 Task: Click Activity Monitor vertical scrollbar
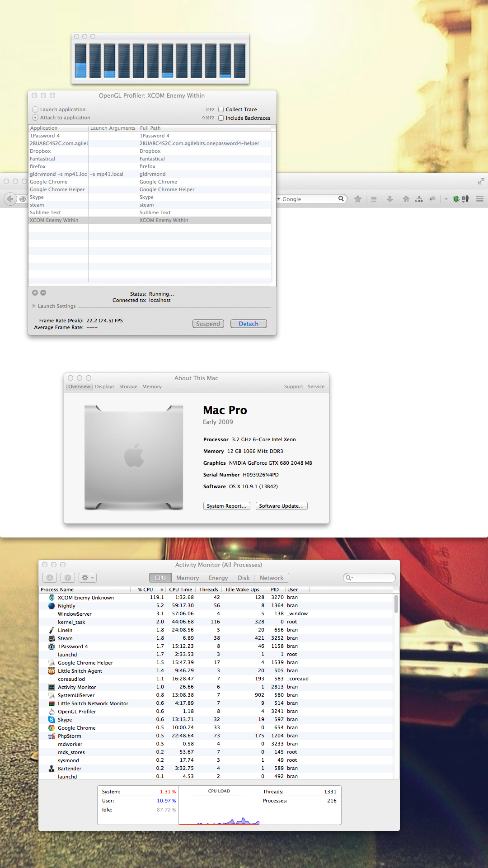click(x=396, y=604)
